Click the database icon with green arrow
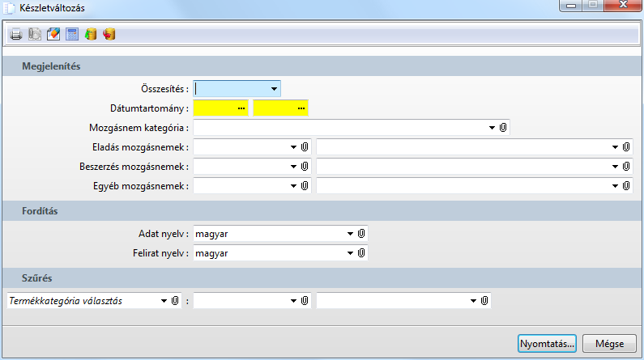Image resolution: width=644 pixels, height=360 pixels. [x=91, y=34]
